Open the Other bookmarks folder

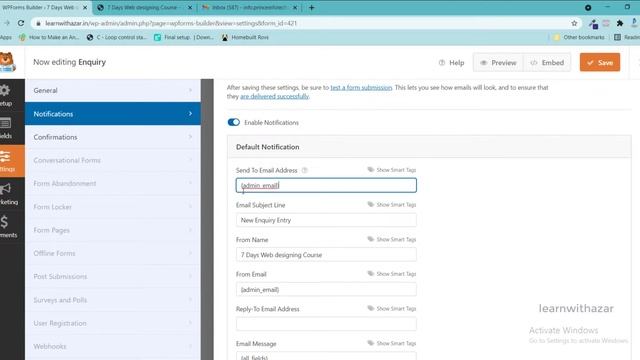579,37
